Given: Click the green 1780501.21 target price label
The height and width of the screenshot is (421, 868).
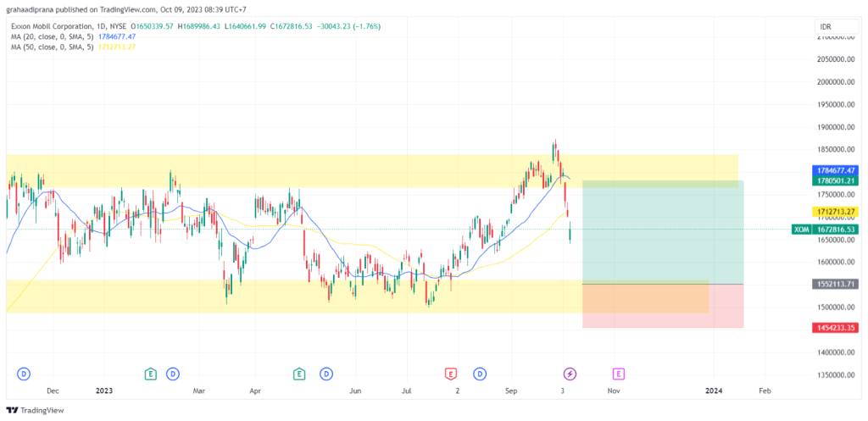Looking at the screenshot, I should tap(836, 180).
